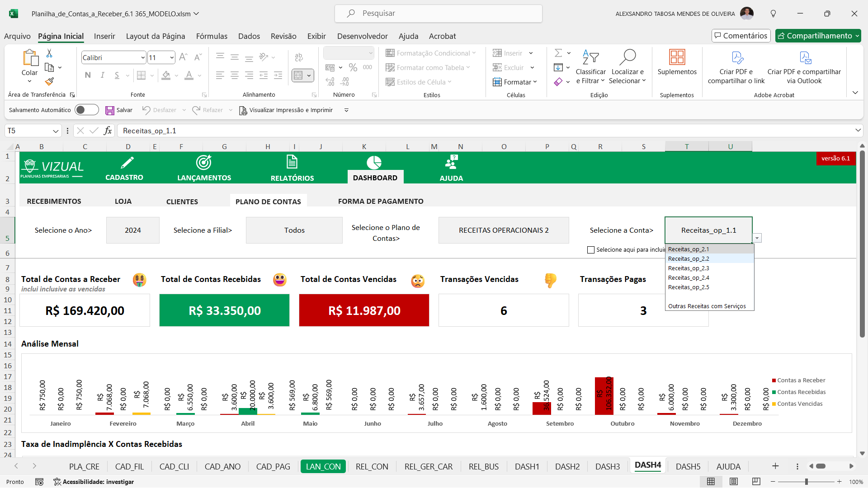Choose Receitas_op_2.3 from dropdown list
This screenshot has width=868, height=488.
(x=689, y=268)
